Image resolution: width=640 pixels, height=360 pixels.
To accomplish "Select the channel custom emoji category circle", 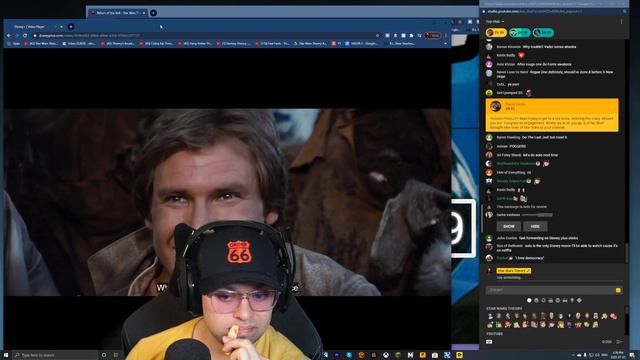I will point(529,300).
